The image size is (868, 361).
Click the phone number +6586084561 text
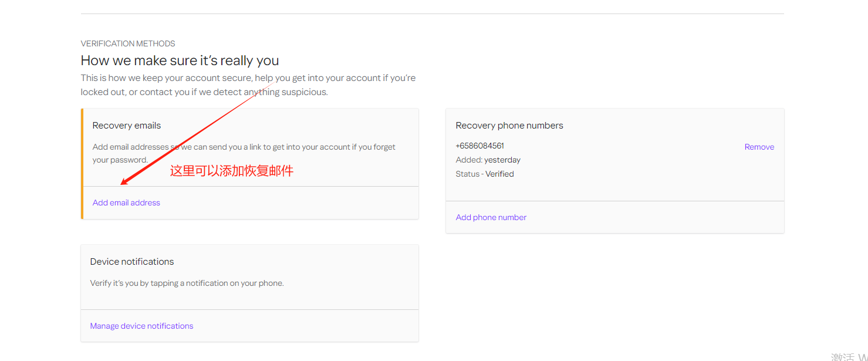click(479, 146)
